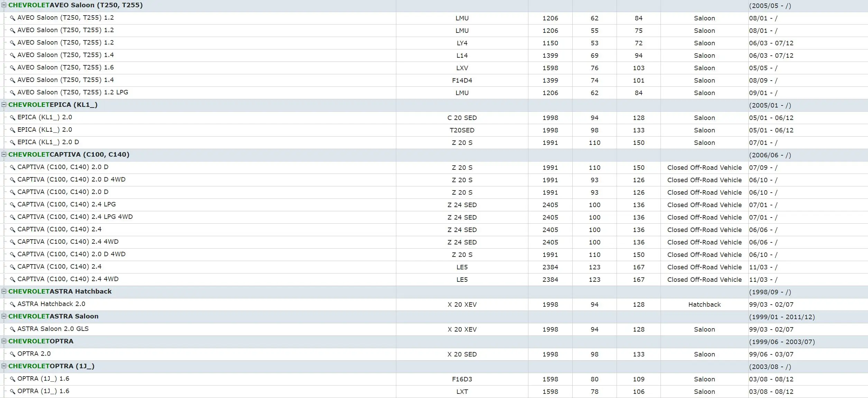
Task: Collapse the CHEVROLET ASTRA Saloon group
Action: (x=4, y=316)
